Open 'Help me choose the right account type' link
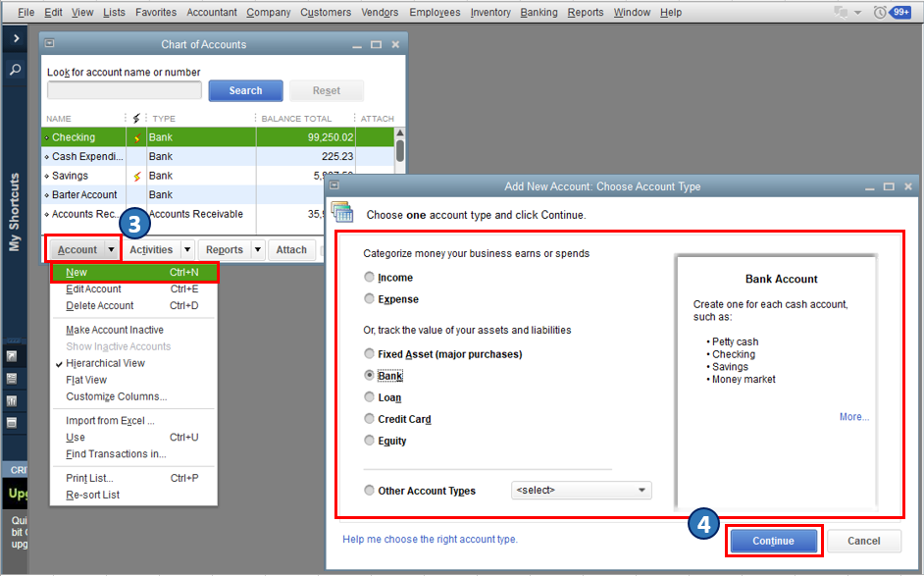This screenshot has width=924, height=576. [x=431, y=539]
